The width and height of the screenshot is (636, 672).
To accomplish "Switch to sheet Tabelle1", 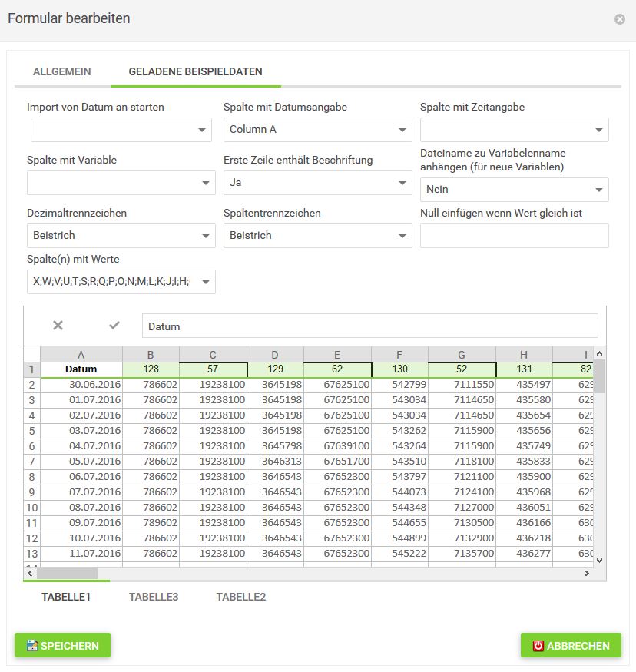I will (66, 597).
